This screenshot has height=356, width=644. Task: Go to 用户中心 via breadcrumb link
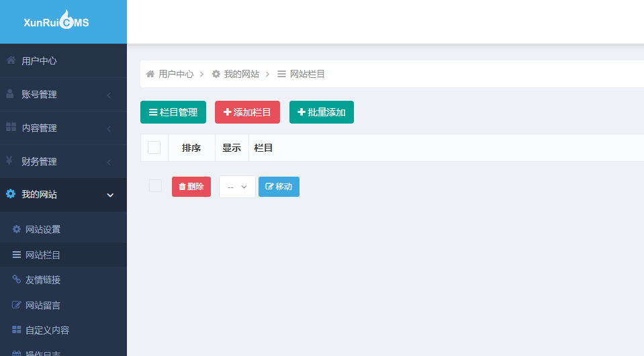(x=176, y=74)
